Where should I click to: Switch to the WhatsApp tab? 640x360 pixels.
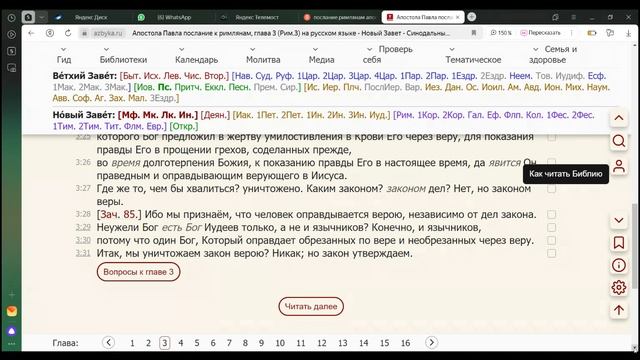[x=174, y=17]
